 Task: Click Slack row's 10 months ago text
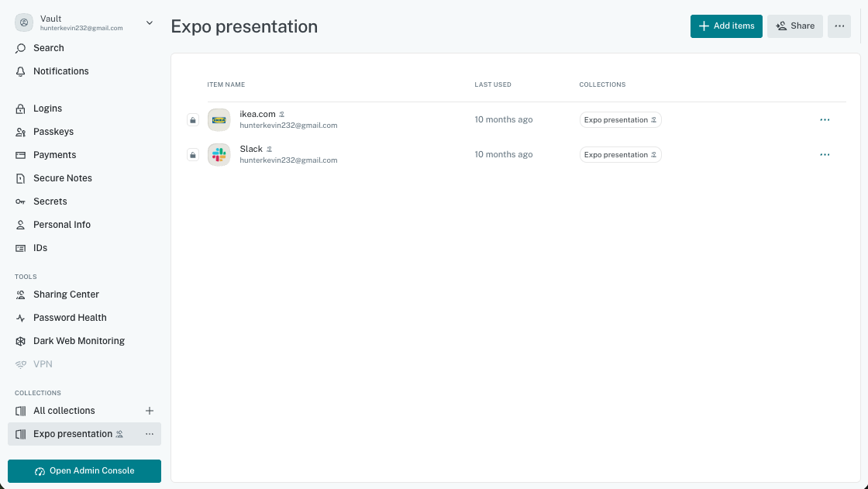pyautogui.click(x=503, y=154)
